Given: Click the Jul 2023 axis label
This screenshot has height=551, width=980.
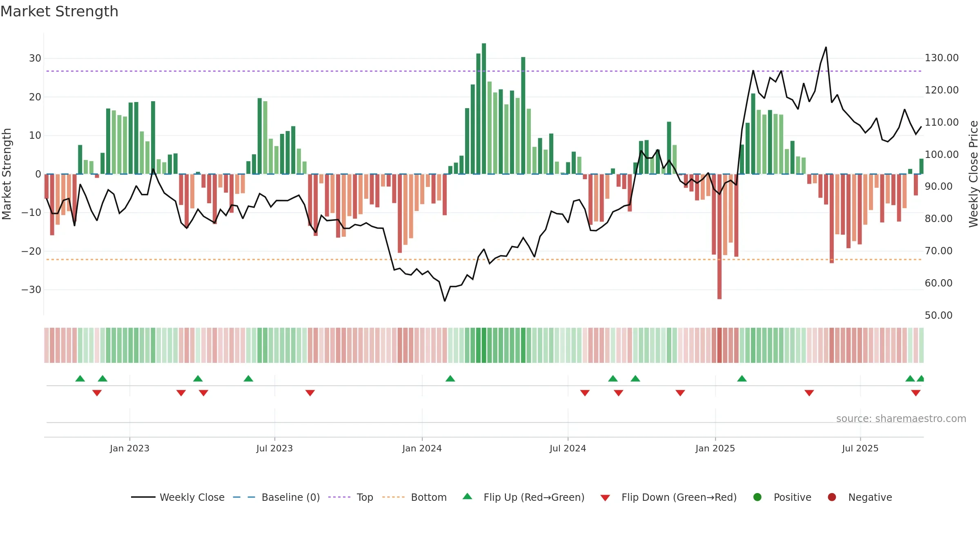Looking at the screenshot, I should coord(274,448).
